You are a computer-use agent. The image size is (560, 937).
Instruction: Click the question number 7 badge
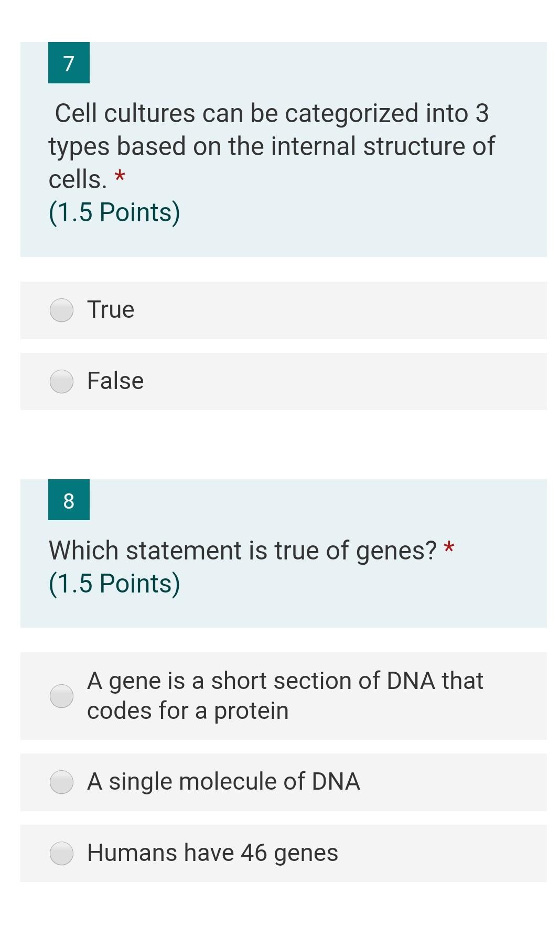(69, 63)
